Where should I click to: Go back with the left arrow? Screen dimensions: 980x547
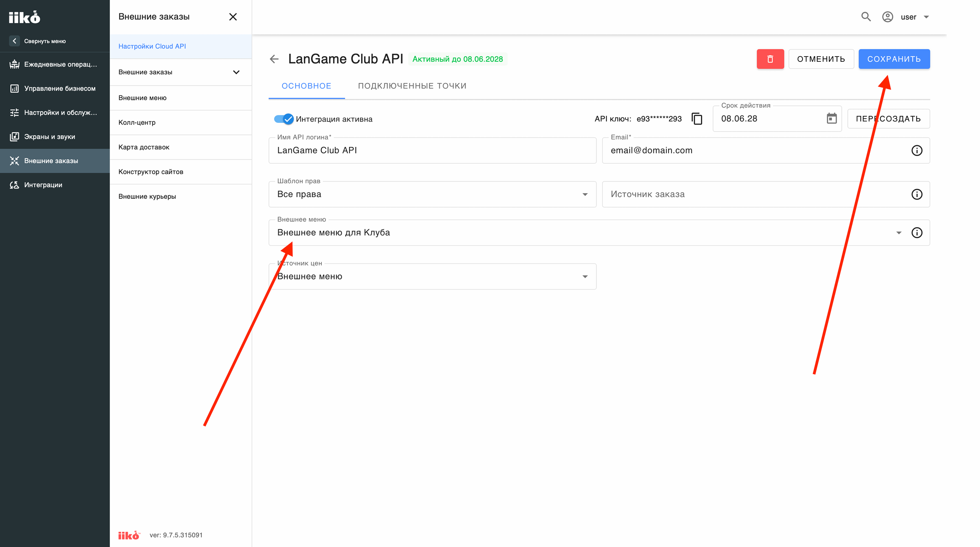(274, 59)
